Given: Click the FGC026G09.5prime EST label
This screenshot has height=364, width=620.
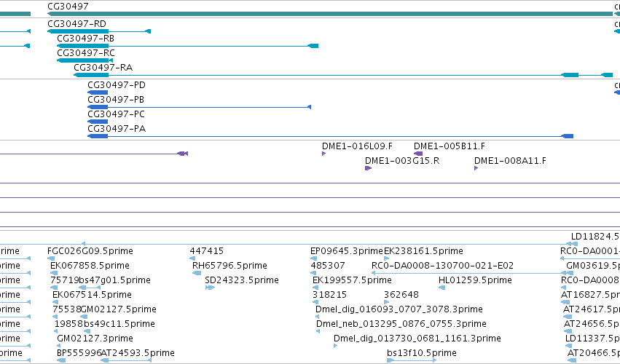Looking at the screenshot, I should click(90, 251).
